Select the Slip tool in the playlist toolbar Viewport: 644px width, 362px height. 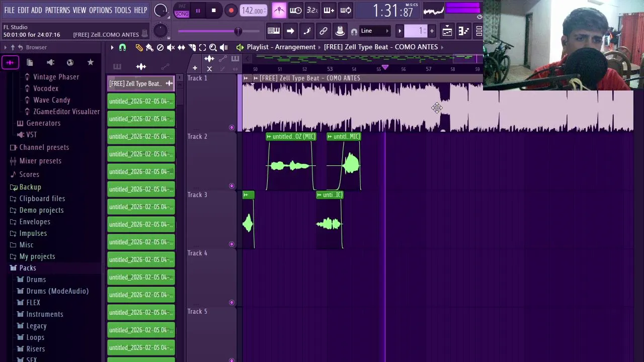pos(181,47)
